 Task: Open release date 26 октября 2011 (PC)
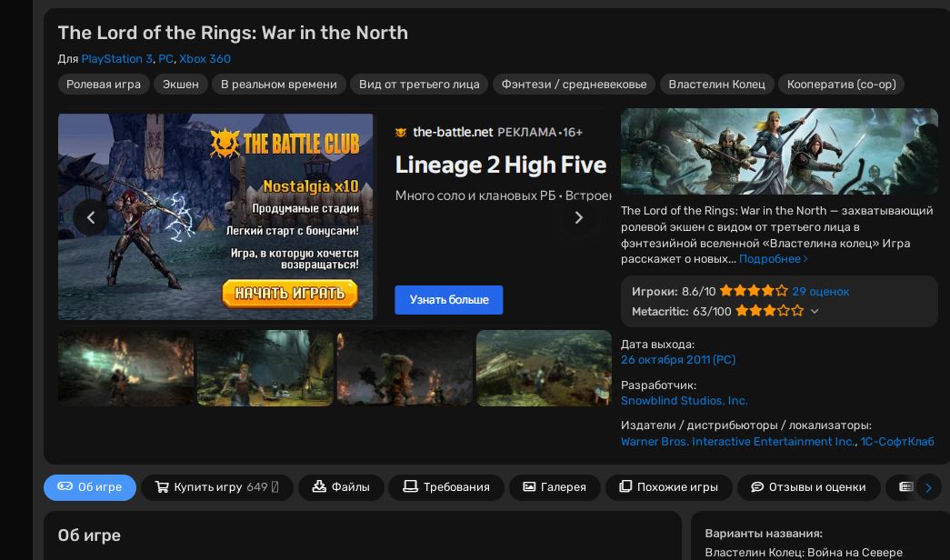tap(678, 359)
